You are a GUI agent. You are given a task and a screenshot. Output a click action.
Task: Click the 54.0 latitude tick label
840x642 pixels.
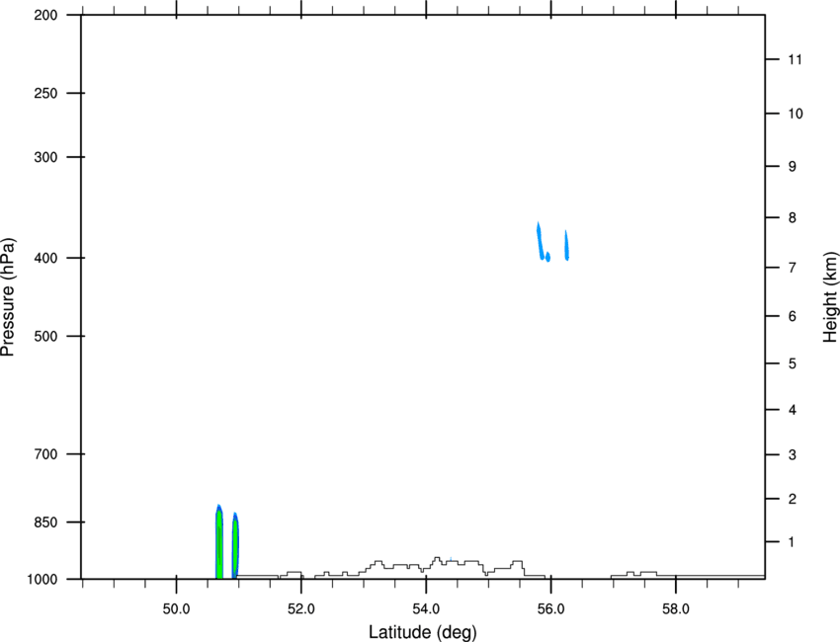pos(427,609)
